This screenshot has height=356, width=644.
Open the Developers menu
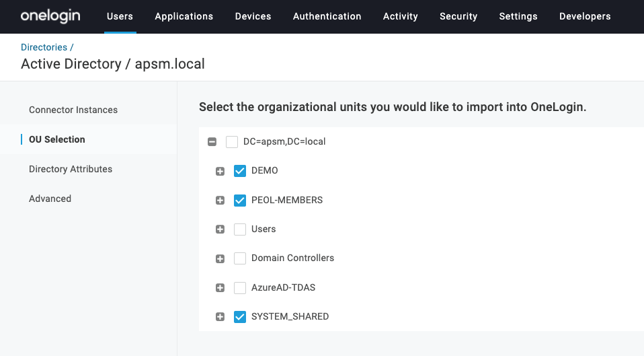tap(585, 16)
